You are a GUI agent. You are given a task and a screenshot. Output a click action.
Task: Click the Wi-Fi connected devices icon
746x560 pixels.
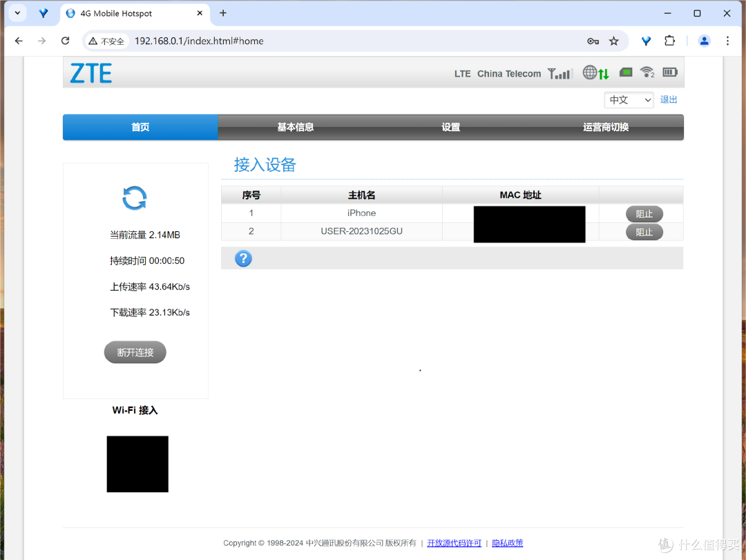(x=647, y=73)
